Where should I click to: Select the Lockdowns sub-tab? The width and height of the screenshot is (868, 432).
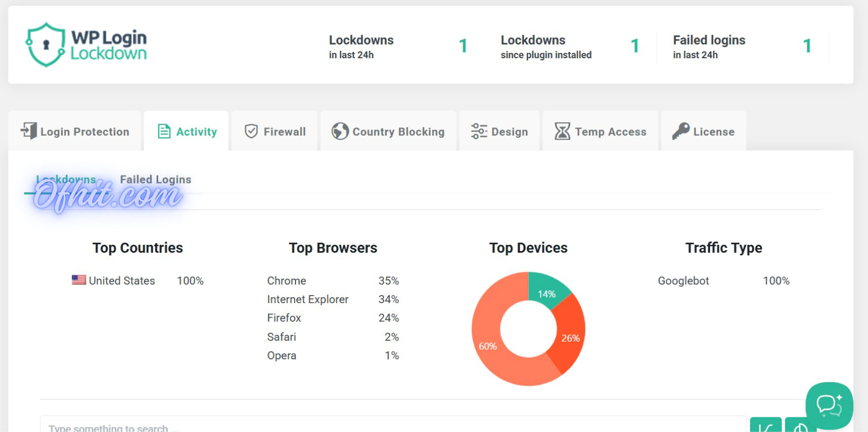[66, 179]
